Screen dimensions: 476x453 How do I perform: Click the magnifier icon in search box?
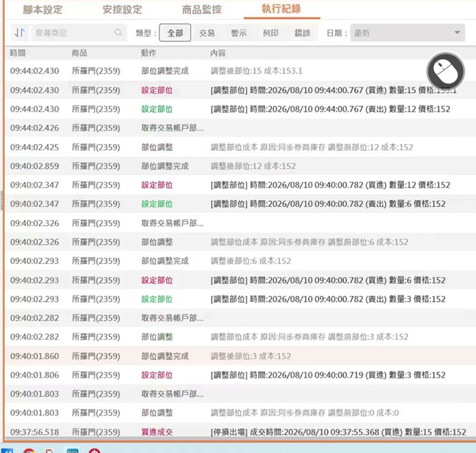coord(118,32)
